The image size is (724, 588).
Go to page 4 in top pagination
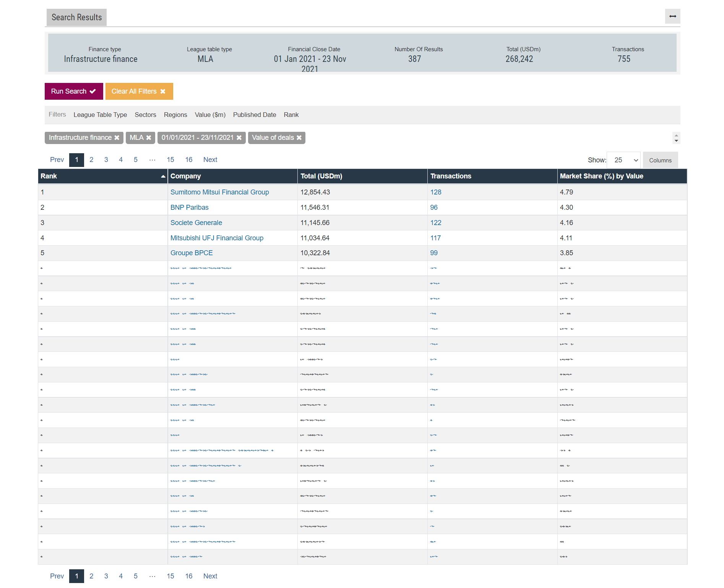[121, 160]
